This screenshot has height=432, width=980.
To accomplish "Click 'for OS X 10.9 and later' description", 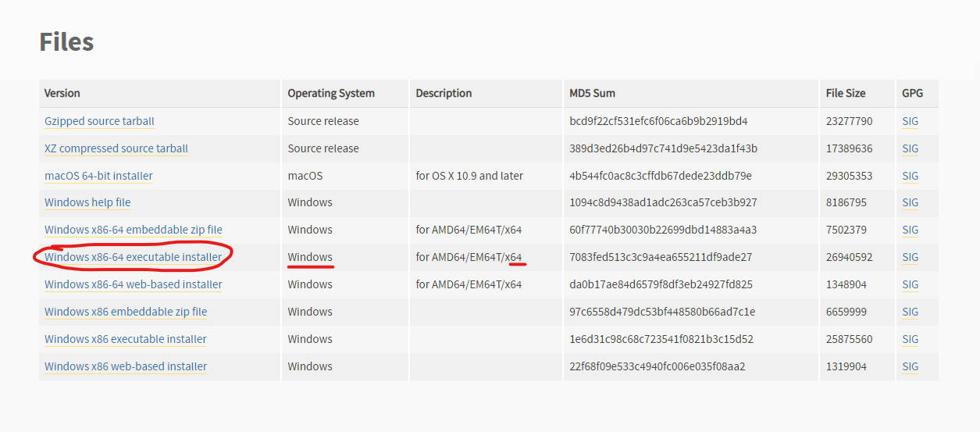I will coord(469,176).
